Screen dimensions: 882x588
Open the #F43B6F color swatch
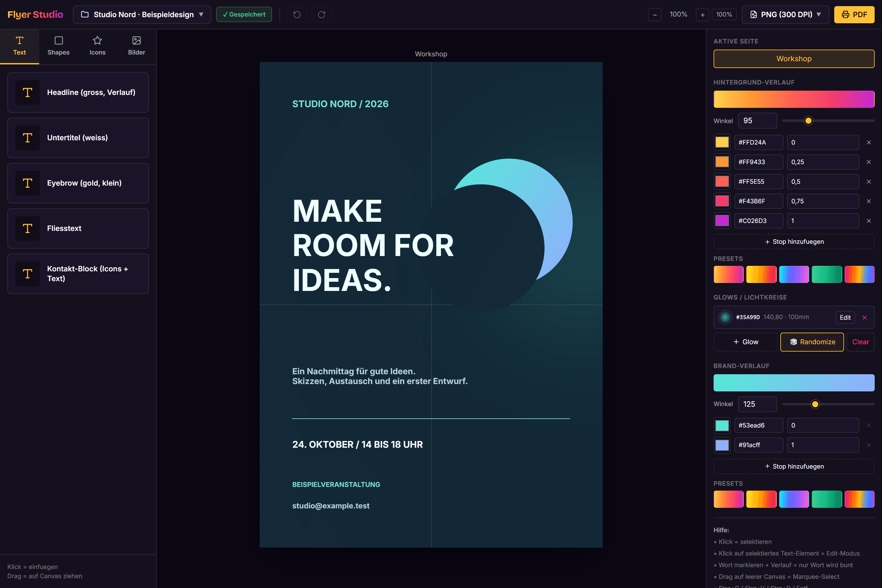click(x=722, y=202)
